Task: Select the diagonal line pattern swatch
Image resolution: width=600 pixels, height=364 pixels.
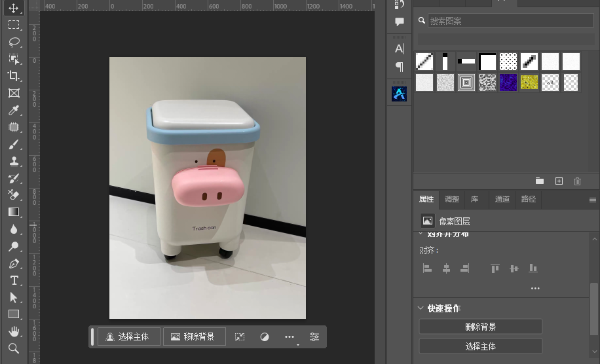Action: coord(424,62)
